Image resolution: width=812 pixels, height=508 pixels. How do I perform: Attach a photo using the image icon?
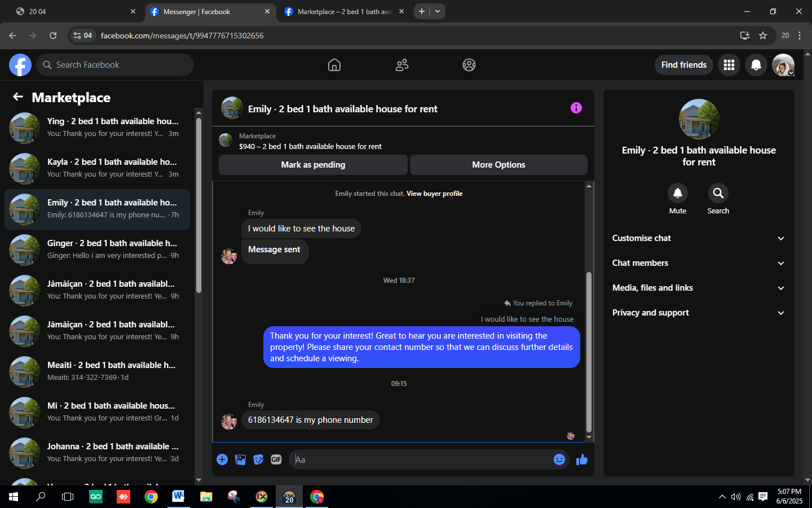click(x=240, y=459)
